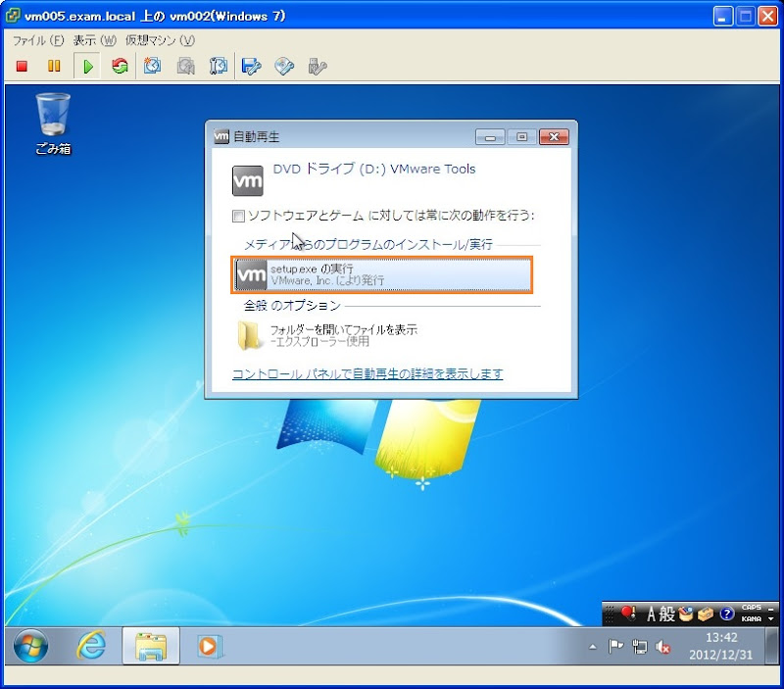Click the IME help question mark icon
This screenshot has width=784, height=689.
click(x=727, y=614)
